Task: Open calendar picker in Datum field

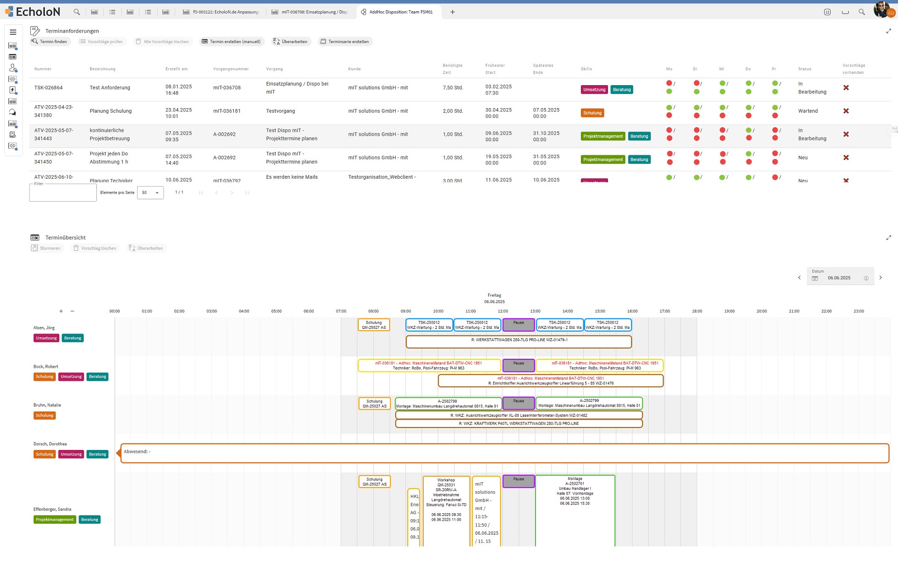Action: [815, 278]
